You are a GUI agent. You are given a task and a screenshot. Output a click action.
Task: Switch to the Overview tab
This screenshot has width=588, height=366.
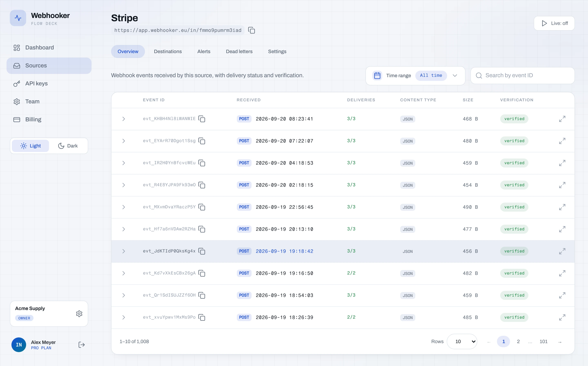128,51
